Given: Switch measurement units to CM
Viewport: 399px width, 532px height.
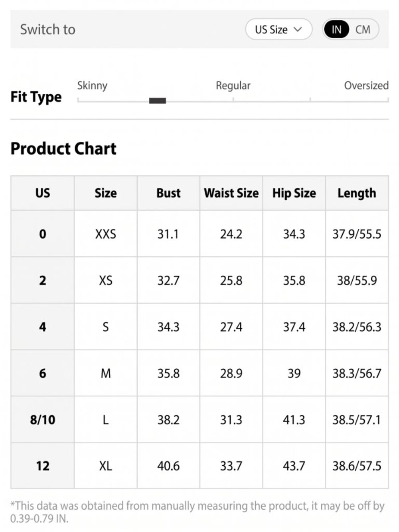Looking at the screenshot, I should click(x=363, y=30).
